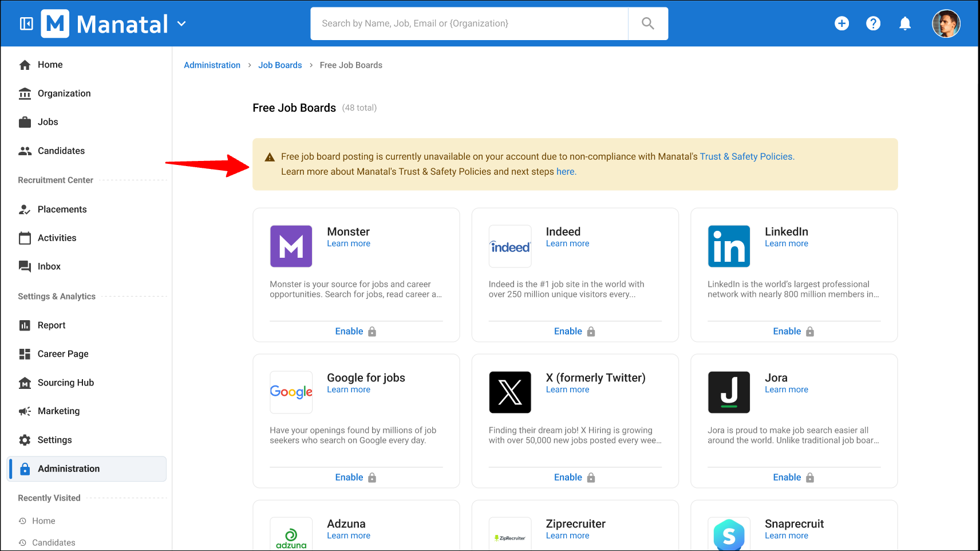Open Learn more for X (formerly Twitter)
The width and height of the screenshot is (980, 551).
pyautogui.click(x=567, y=389)
